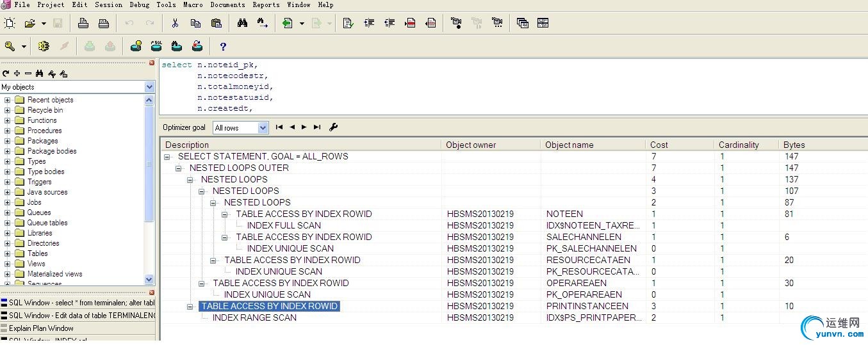
Task: Expand the Functions folder node
Action: pos(8,120)
